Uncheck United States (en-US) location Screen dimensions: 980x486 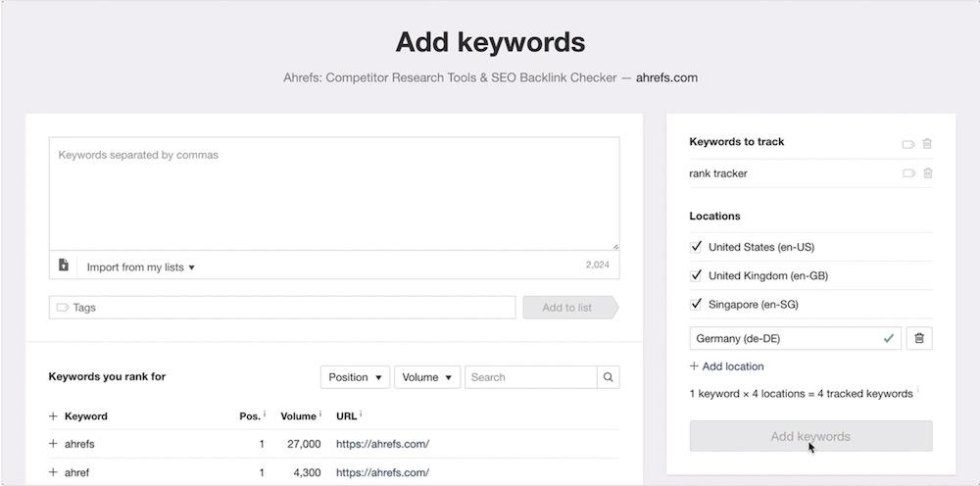(x=696, y=247)
